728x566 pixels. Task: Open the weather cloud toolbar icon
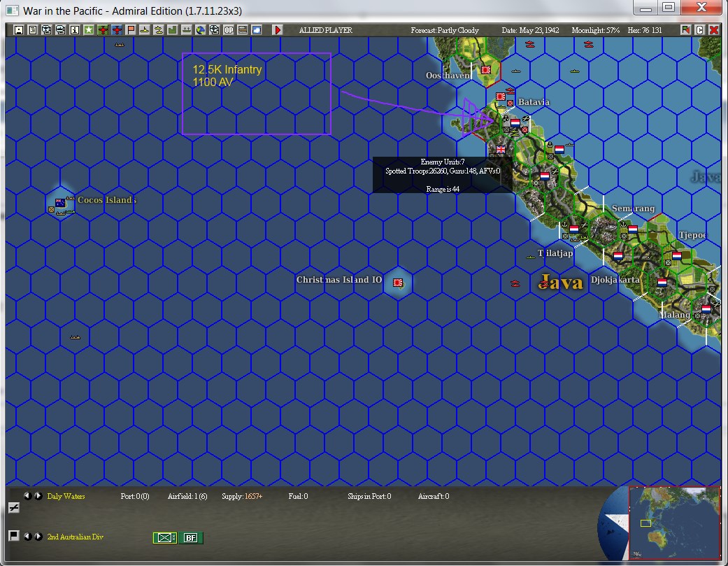pyautogui.click(x=256, y=30)
